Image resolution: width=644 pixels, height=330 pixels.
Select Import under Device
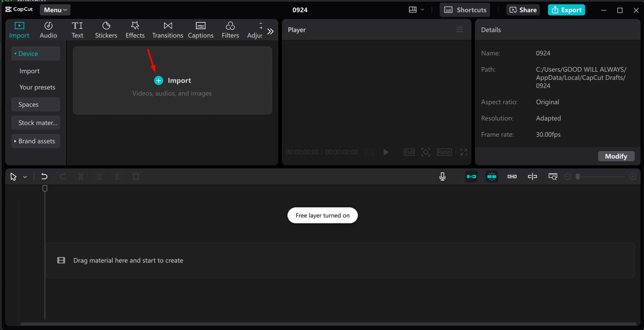click(x=30, y=71)
